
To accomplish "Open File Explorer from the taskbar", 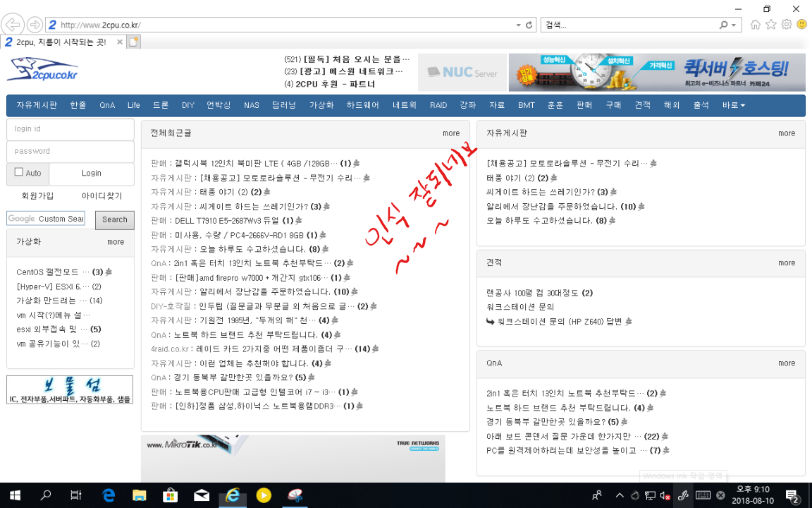I will pyautogui.click(x=139, y=495).
